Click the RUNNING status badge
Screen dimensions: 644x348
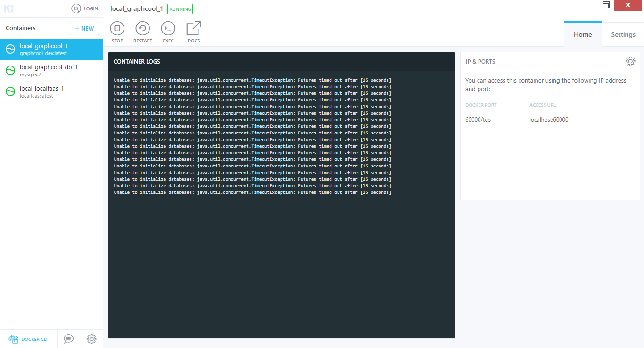[180, 9]
